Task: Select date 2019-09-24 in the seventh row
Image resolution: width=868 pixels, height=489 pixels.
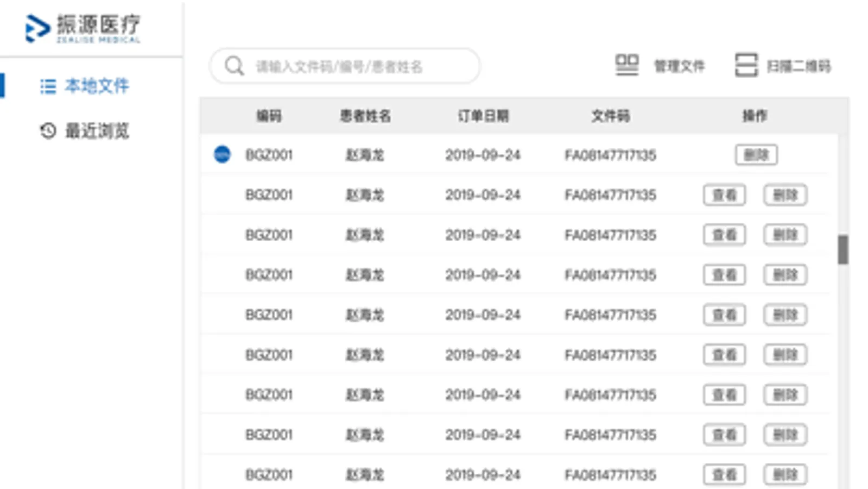Action: [x=483, y=394]
